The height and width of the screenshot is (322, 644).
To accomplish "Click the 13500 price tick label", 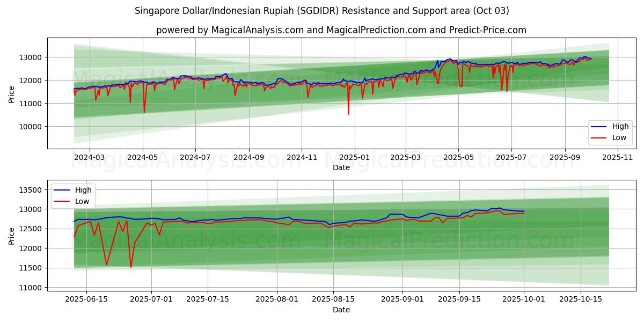I will [32, 190].
